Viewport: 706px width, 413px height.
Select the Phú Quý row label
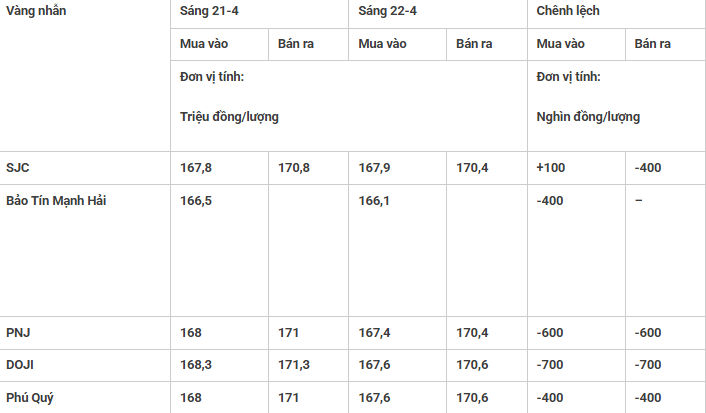point(29,398)
